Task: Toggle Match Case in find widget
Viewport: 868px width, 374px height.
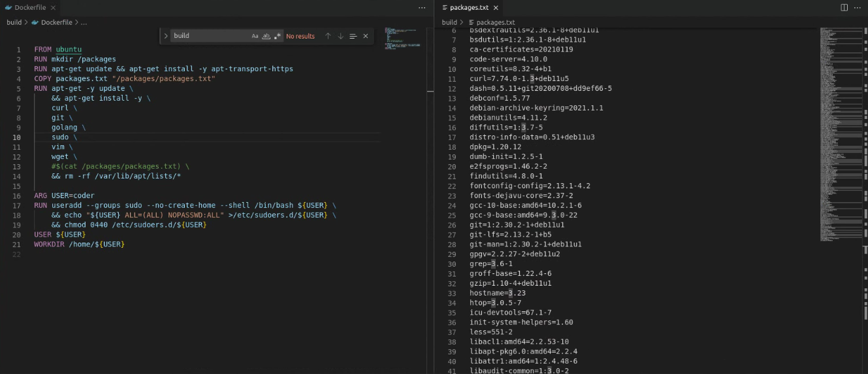Action: (255, 36)
